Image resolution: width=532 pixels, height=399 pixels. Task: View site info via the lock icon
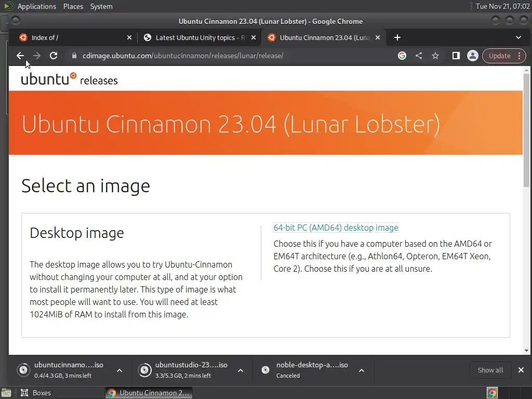point(74,56)
